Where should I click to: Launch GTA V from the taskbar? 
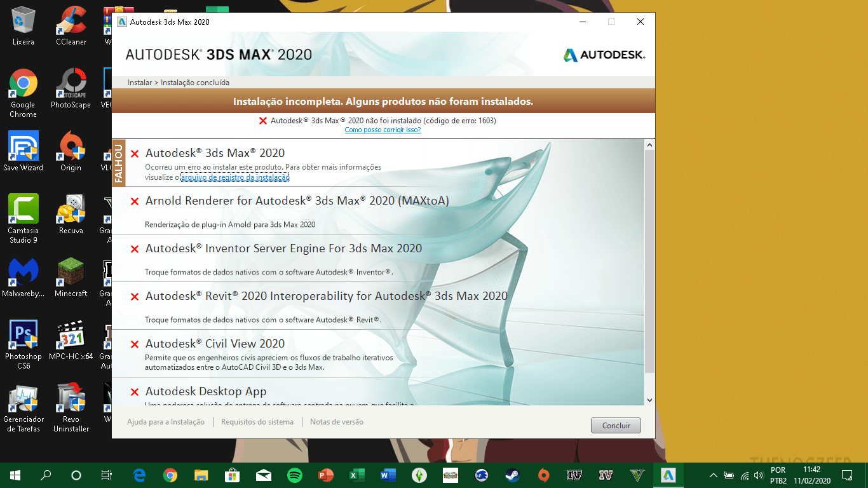(637, 475)
